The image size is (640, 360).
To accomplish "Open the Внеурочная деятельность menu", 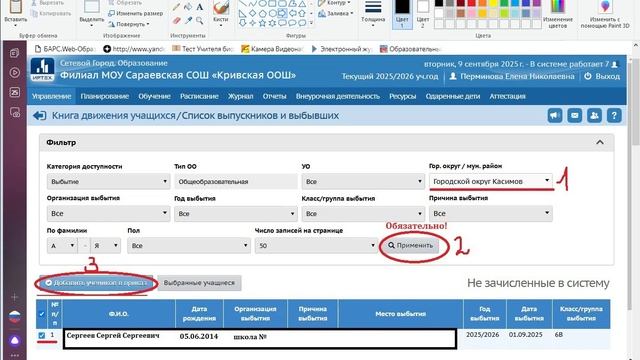I will pos(338,96).
